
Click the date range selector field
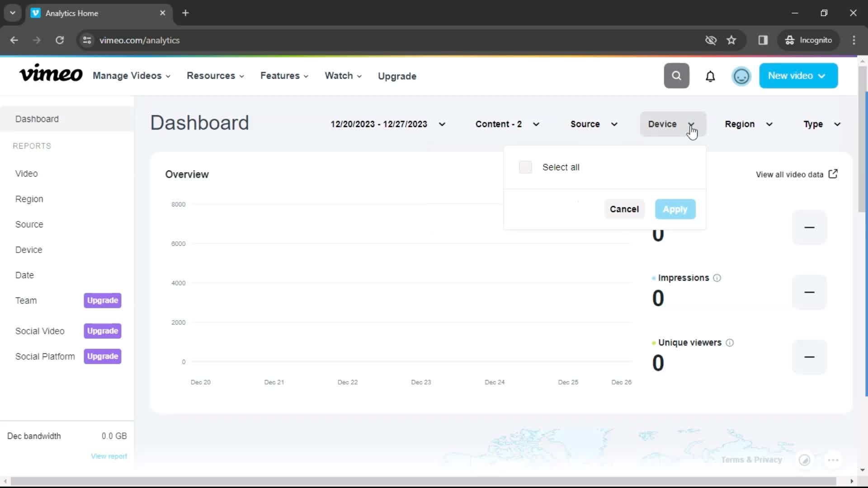click(x=387, y=124)
